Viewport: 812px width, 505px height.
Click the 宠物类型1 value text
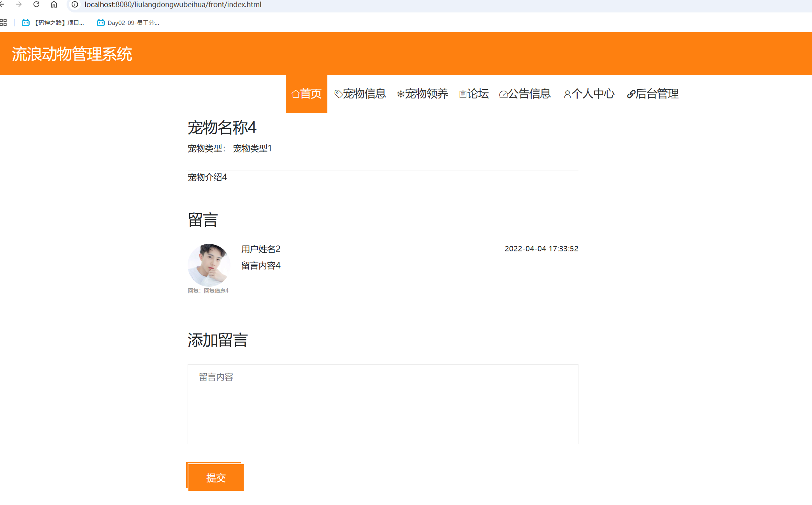click(252, 148)
